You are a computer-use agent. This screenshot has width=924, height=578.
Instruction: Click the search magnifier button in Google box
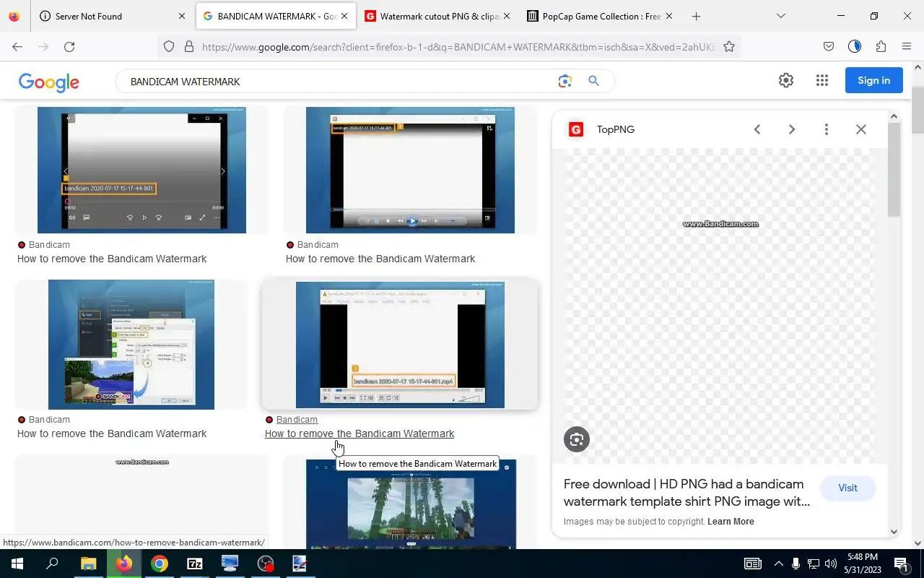pos(593,81)
